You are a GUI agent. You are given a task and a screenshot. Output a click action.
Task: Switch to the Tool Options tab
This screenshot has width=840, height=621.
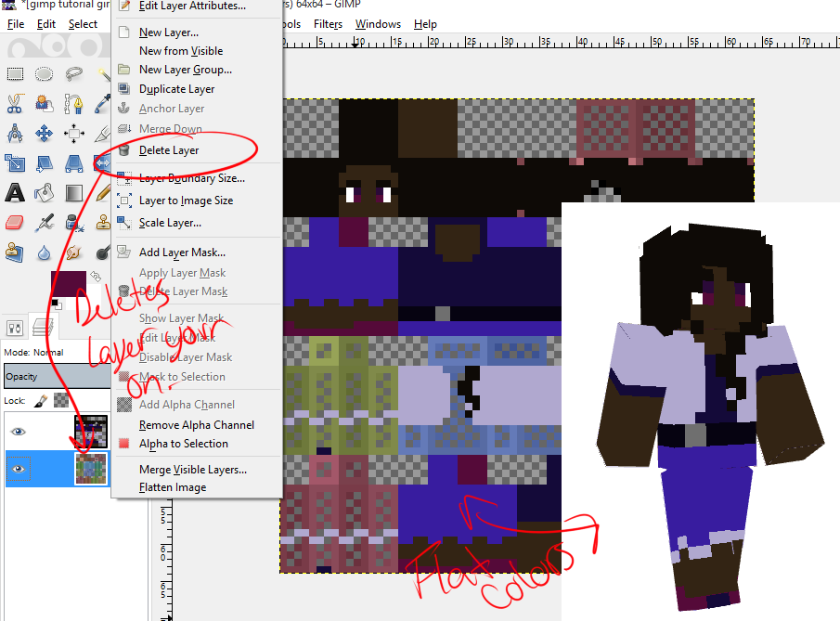pos(15,327)
